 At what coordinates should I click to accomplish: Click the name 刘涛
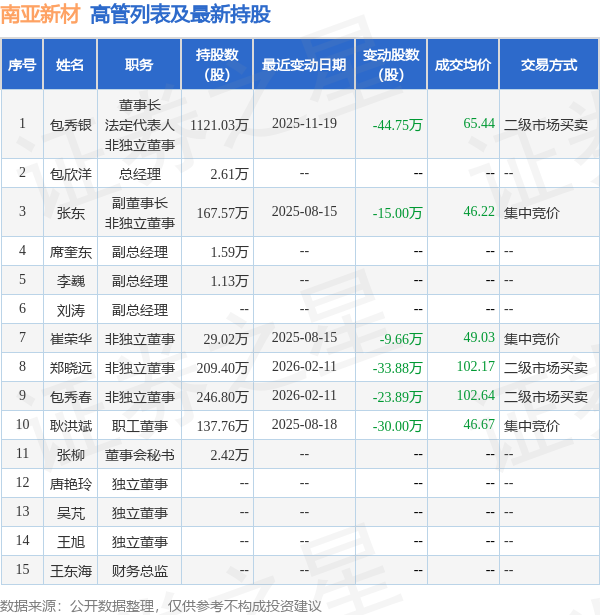(x=71, y=311)
